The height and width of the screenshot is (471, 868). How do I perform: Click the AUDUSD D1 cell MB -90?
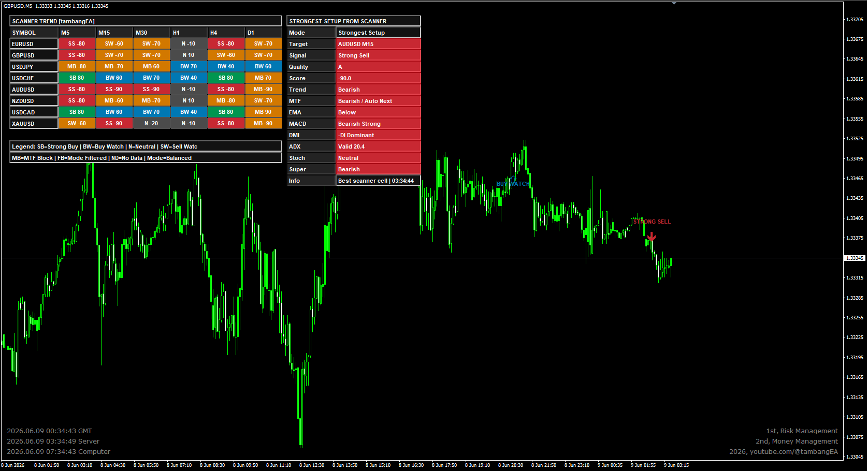pos(263,90)
